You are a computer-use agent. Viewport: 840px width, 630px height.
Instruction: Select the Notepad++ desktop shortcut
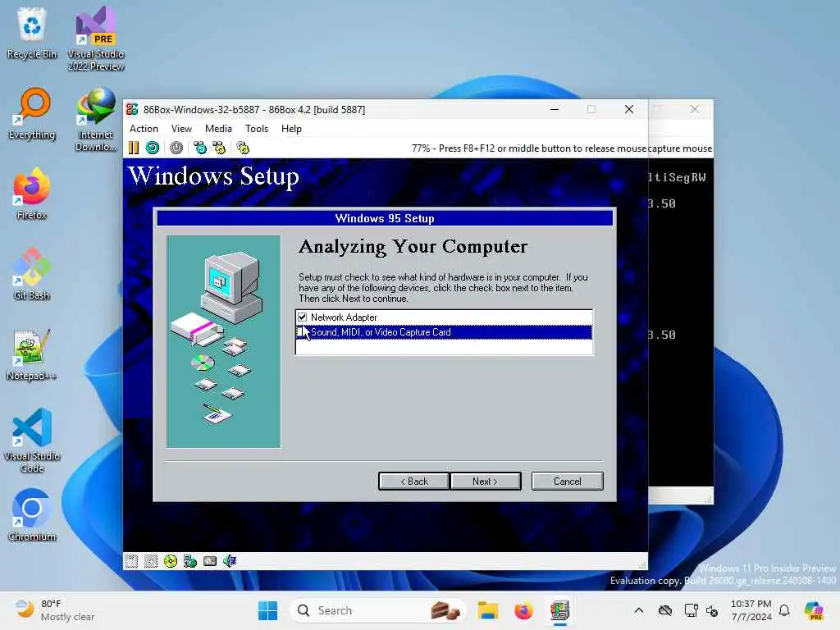(x=32, y=354)
